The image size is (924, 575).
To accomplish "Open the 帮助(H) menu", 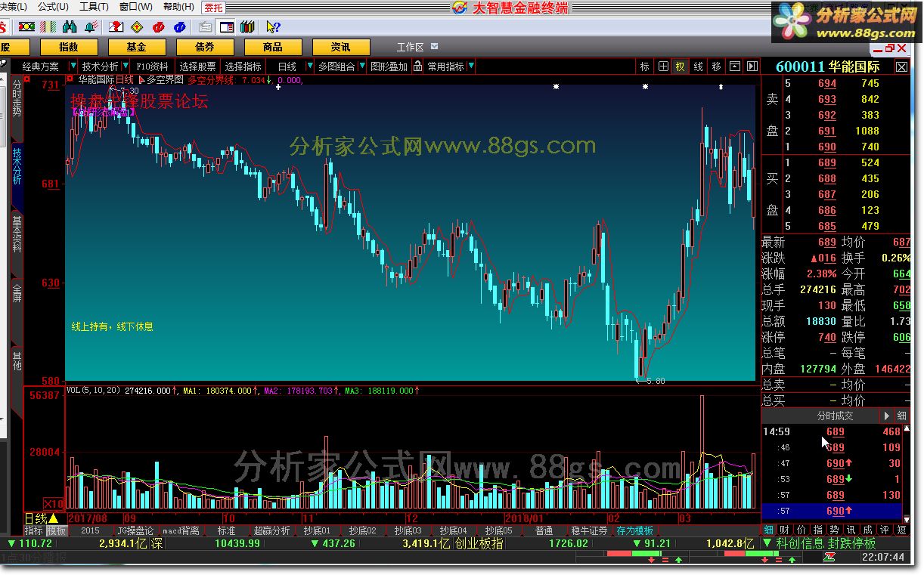I will point(179,7).
